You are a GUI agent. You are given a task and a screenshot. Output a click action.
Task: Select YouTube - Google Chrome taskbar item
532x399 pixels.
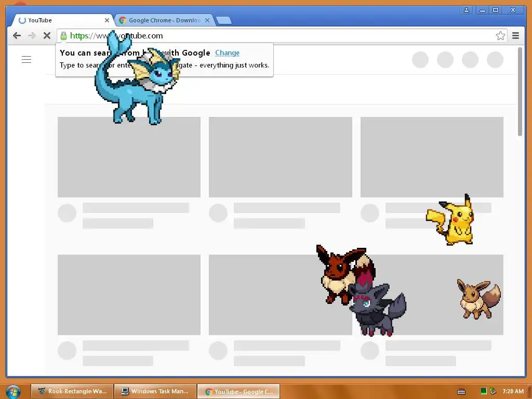pyautogui.click(x=238, y=392)
